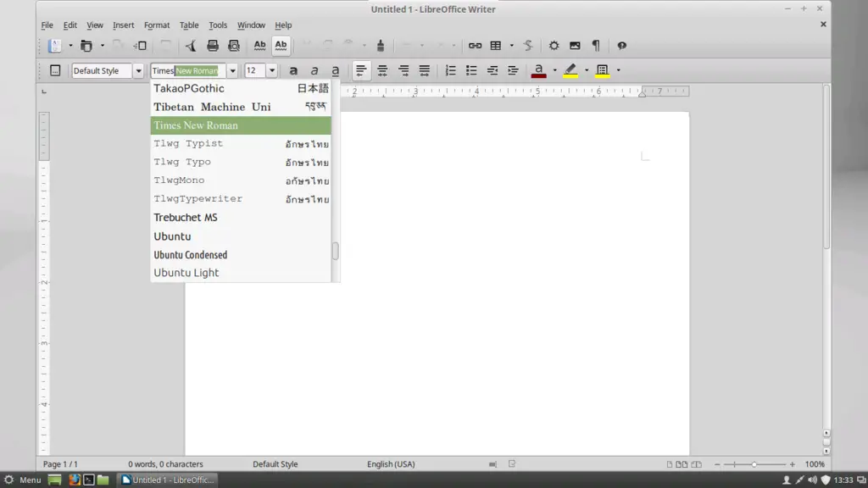
Task: Toggle formatting marks with the pilcrow icon
Action: (596, 46)
